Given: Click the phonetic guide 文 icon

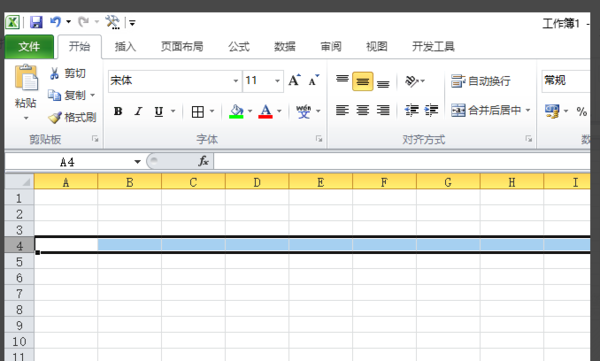Looking at the screenshot, I should coord(303,112).
